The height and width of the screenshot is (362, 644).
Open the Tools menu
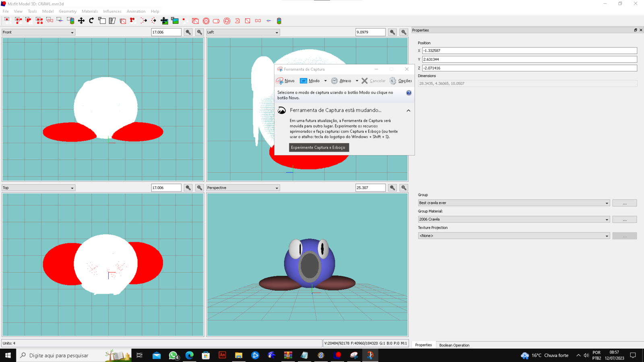[32, 11]
